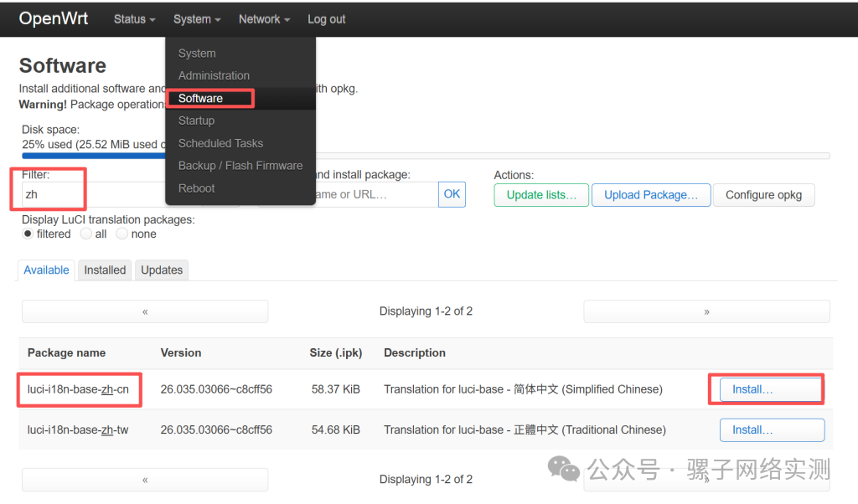Open Scheduled Tasks from the menu
This screenshot has height=504, width=858.
click(220, 142)
